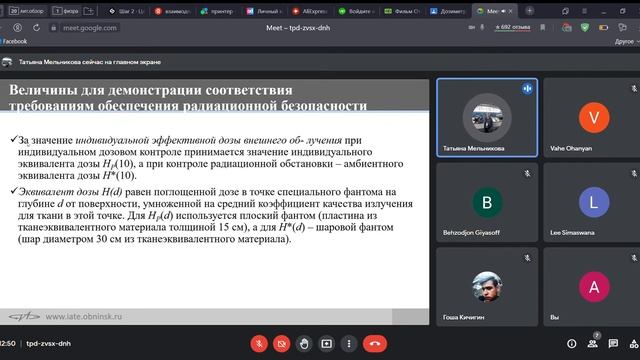Switch to the Войдите tab

tap(357, 11)
